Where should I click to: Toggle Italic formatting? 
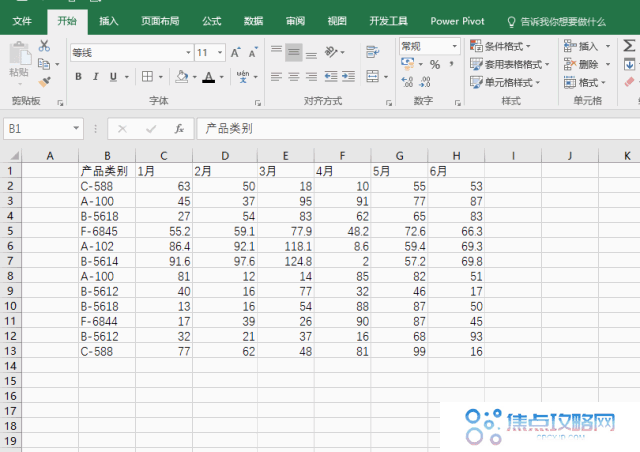coord(96,77)
